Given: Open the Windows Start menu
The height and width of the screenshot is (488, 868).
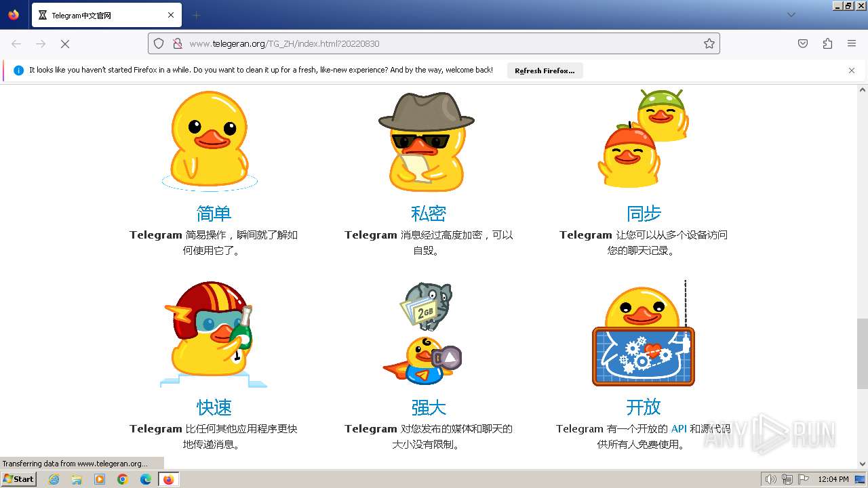Looking at the screenshot, I should (x=18, y=479).
